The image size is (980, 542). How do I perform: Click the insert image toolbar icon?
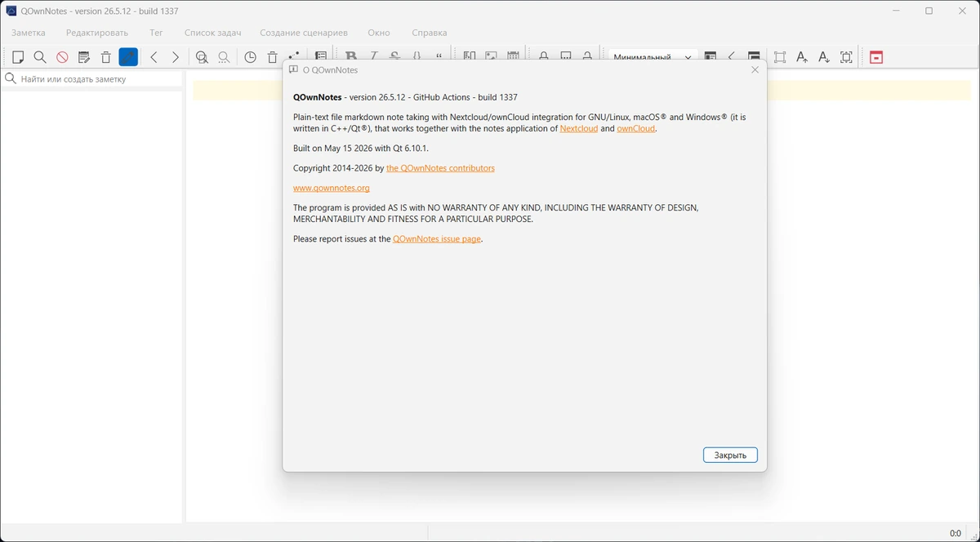[x=491, y=57]
